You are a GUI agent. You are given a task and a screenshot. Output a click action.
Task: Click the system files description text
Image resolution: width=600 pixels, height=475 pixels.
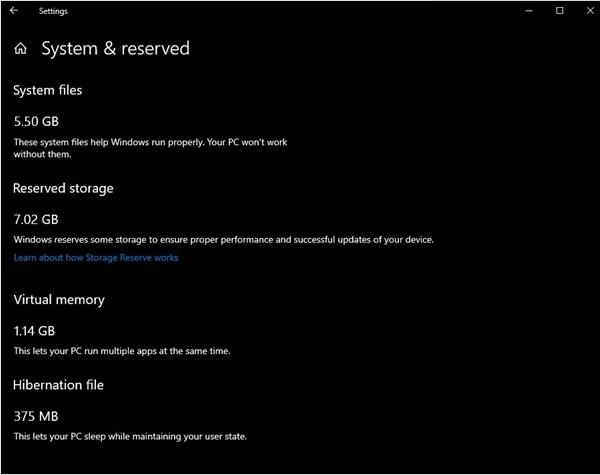(150, 148)
